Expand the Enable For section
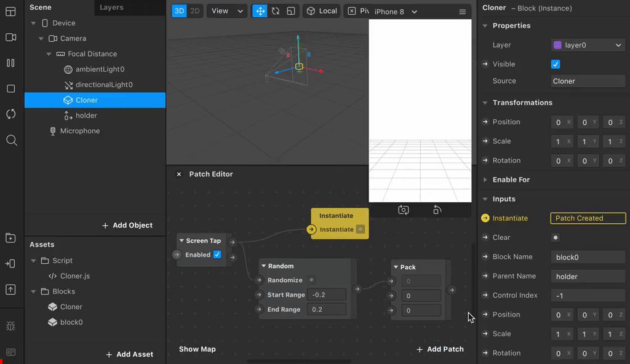 coord(485,180)
